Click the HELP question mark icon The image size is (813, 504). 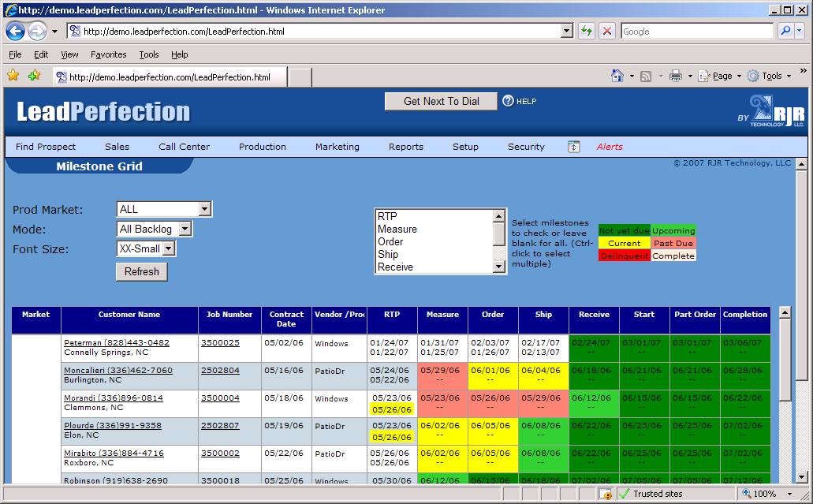coord(508,101)
